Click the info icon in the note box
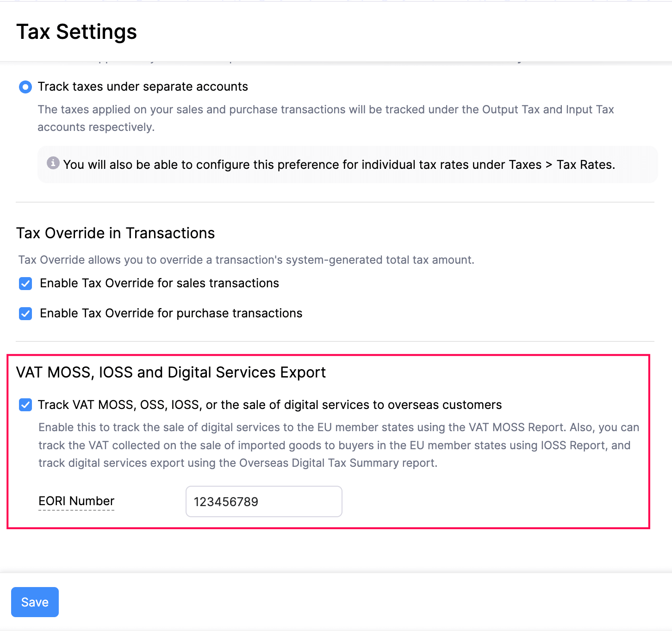The width and height of the screenshot is (672, 631). 53,163
